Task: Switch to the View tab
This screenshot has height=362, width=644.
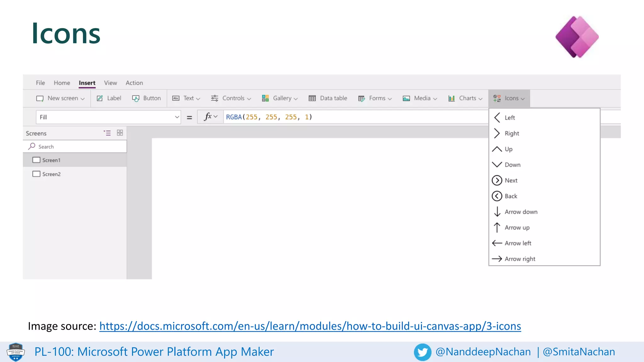Action: click(x=110, y=83)
